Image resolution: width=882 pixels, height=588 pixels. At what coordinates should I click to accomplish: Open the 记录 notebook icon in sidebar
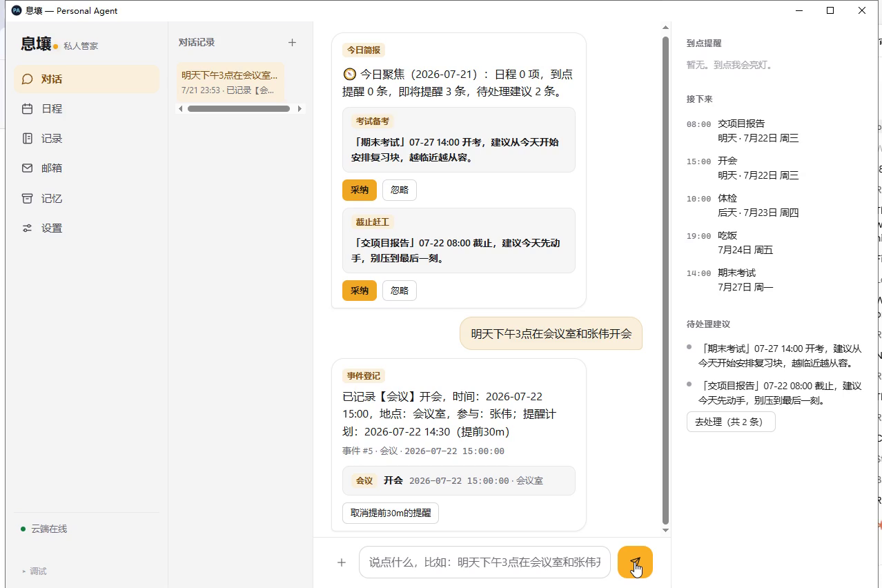(28, 139)
